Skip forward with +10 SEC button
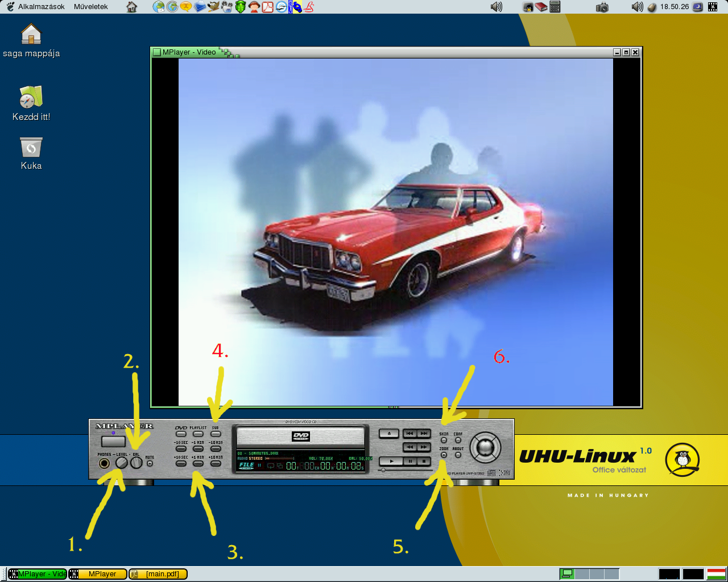The image size is (728, 582). (x=181, y=463)
